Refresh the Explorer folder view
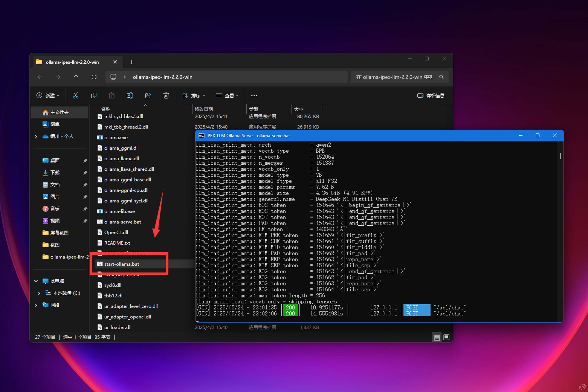The width and height of the screenshot is (588, 392). click(x=94, y=77)
